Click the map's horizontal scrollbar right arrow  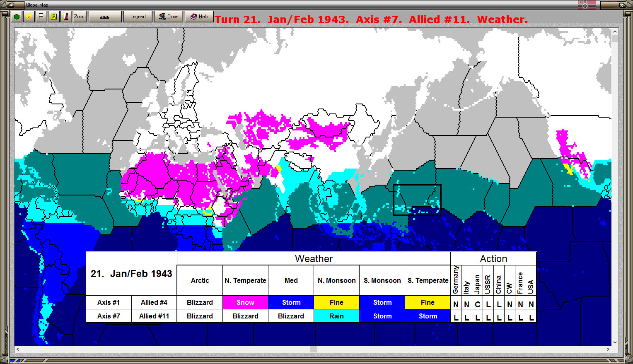coord(608,349)
